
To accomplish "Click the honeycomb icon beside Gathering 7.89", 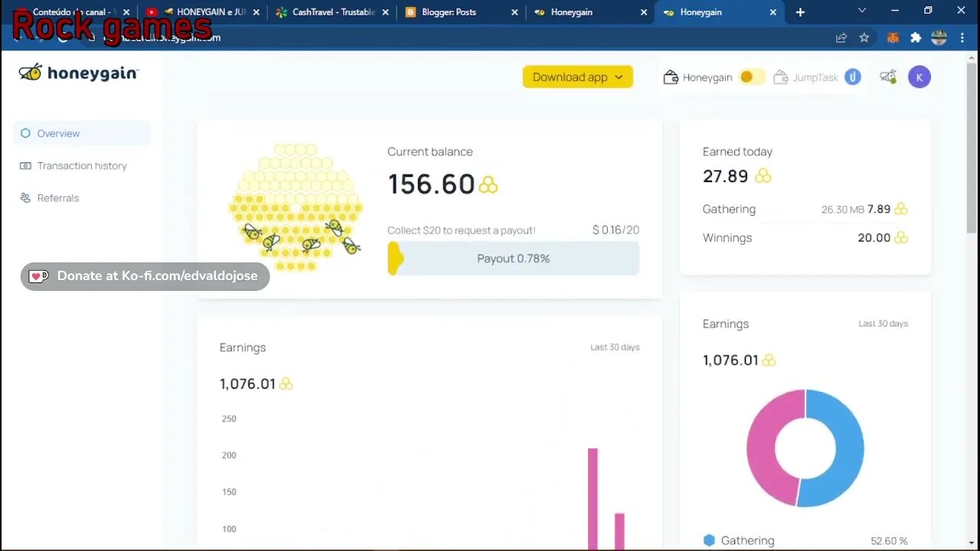I will (x=901, y=209).
